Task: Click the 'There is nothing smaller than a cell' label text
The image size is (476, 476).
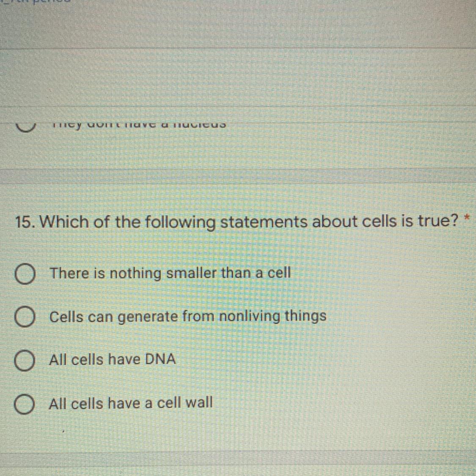Action: 170,273
